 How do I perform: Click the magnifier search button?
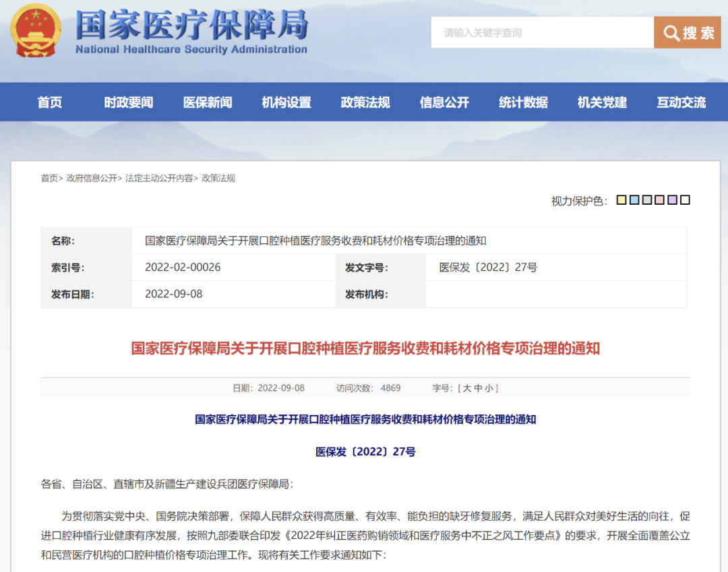687,32
